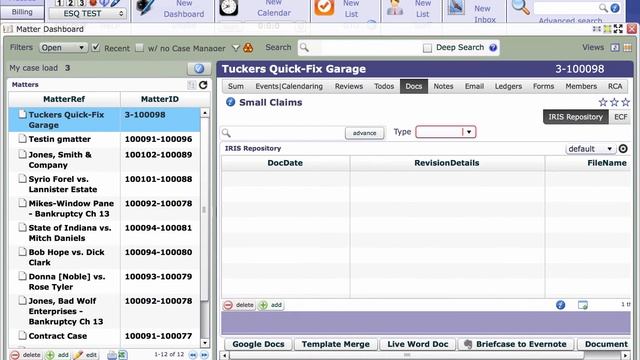
Task: Open ESQ TEST selector dropdown
Action: (x=87, y=13)
